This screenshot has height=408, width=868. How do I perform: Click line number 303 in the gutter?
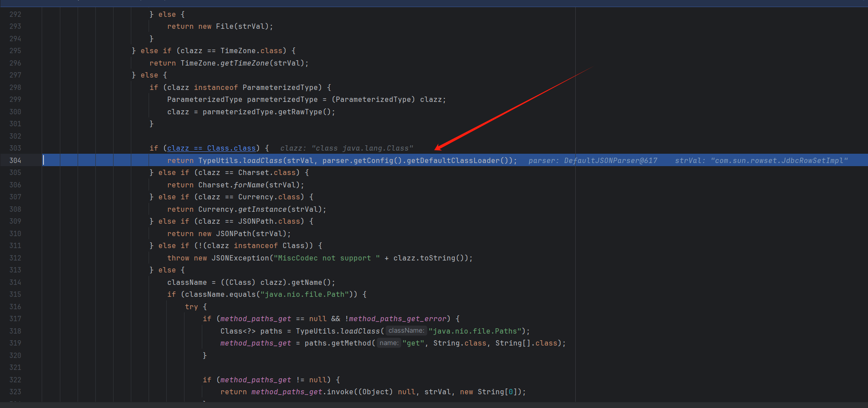[x=15, y=148]
